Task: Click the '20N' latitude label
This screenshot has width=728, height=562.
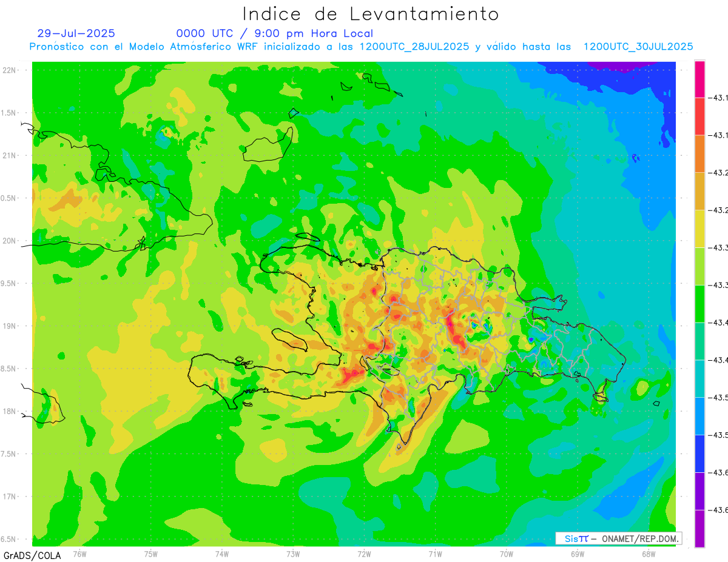Action: click(x=9, y=241)
